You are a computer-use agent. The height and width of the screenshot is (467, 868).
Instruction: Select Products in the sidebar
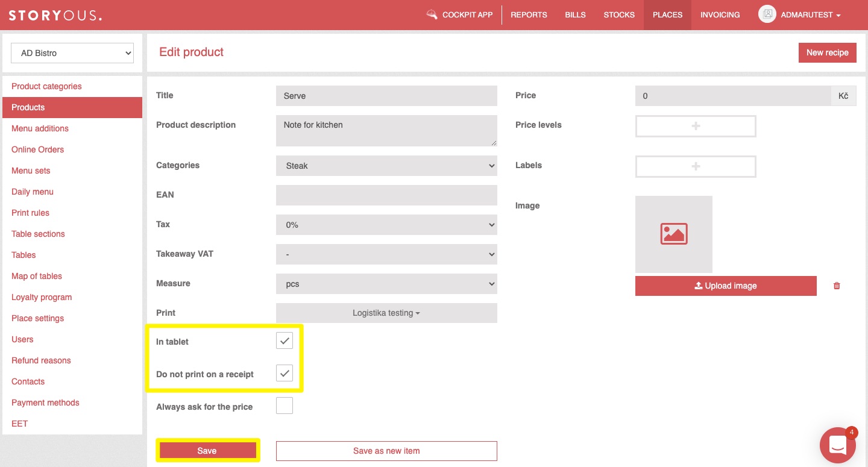(72, 107)
